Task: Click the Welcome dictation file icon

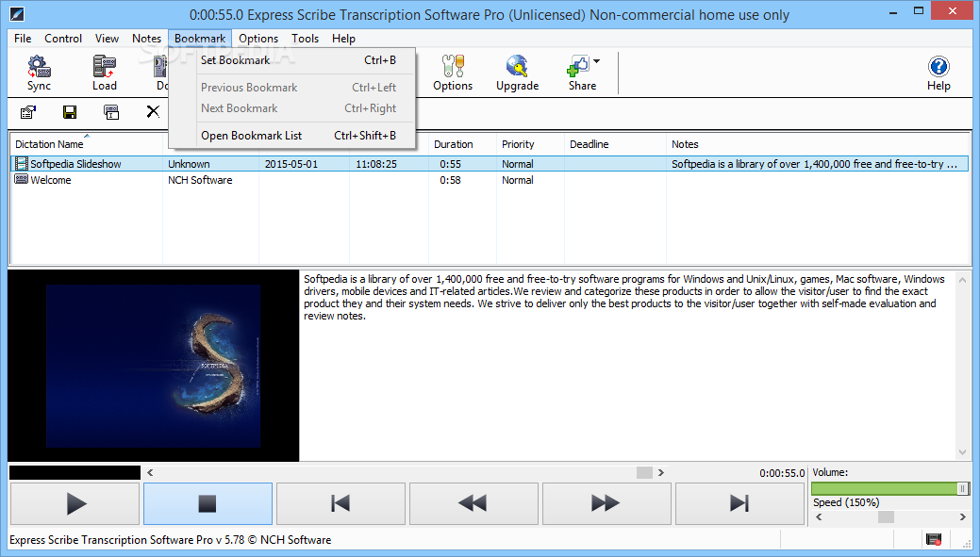Action: tap(22, 180)
